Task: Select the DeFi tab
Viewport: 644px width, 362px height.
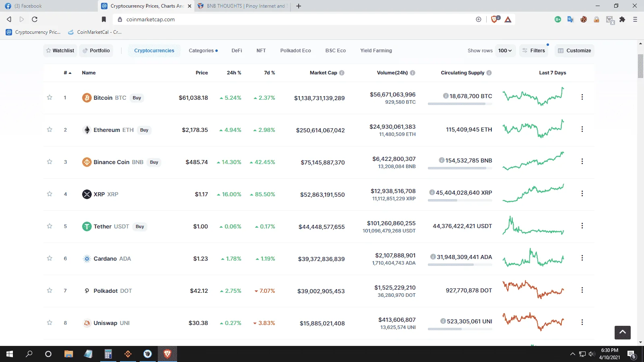Action: [237, 51]
